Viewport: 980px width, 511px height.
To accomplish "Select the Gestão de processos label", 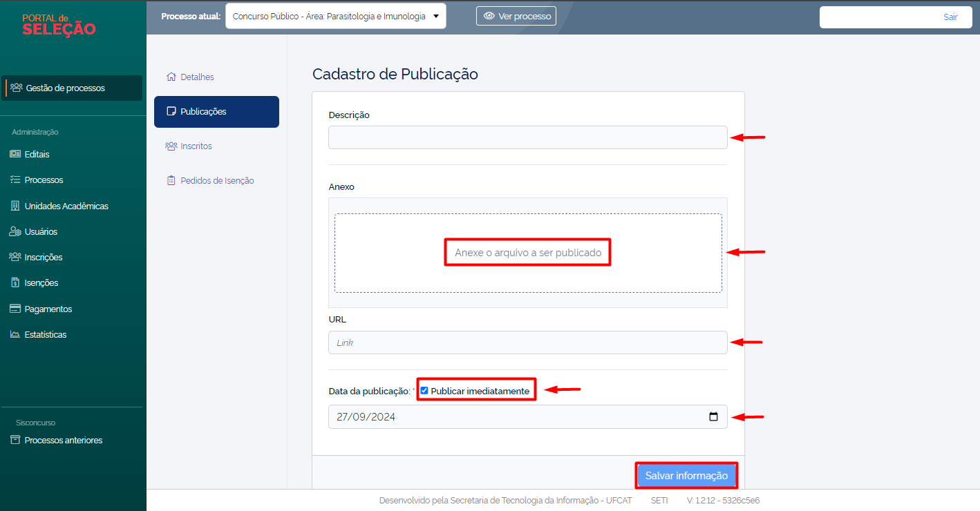I will coord(66,88).
